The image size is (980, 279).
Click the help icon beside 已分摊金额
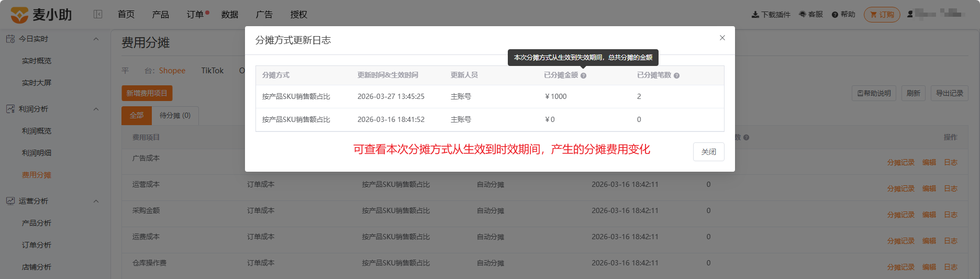584,76
